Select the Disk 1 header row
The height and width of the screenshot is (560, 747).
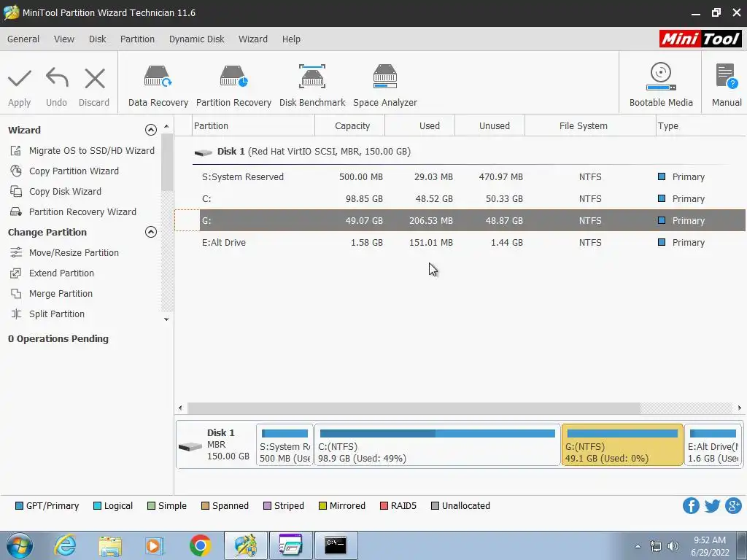pos(460,152)
